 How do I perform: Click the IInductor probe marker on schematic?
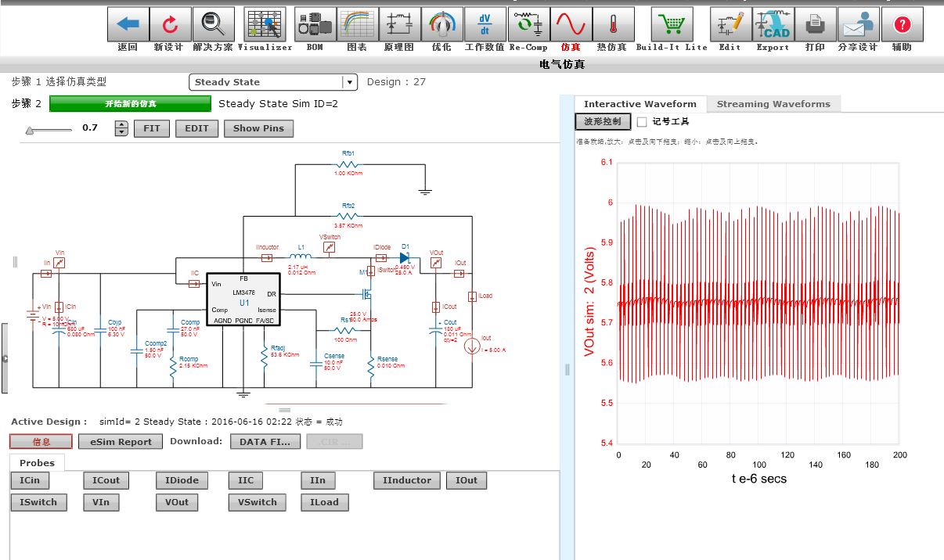(x=268, y=257)
